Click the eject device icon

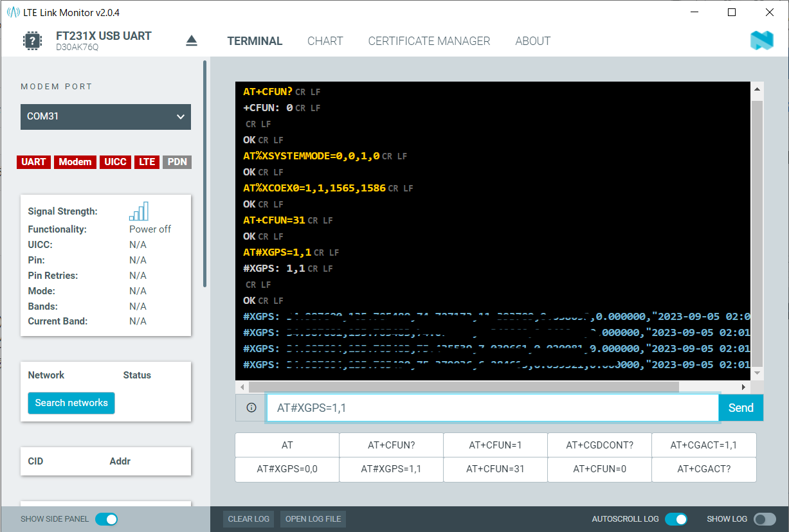192,41
